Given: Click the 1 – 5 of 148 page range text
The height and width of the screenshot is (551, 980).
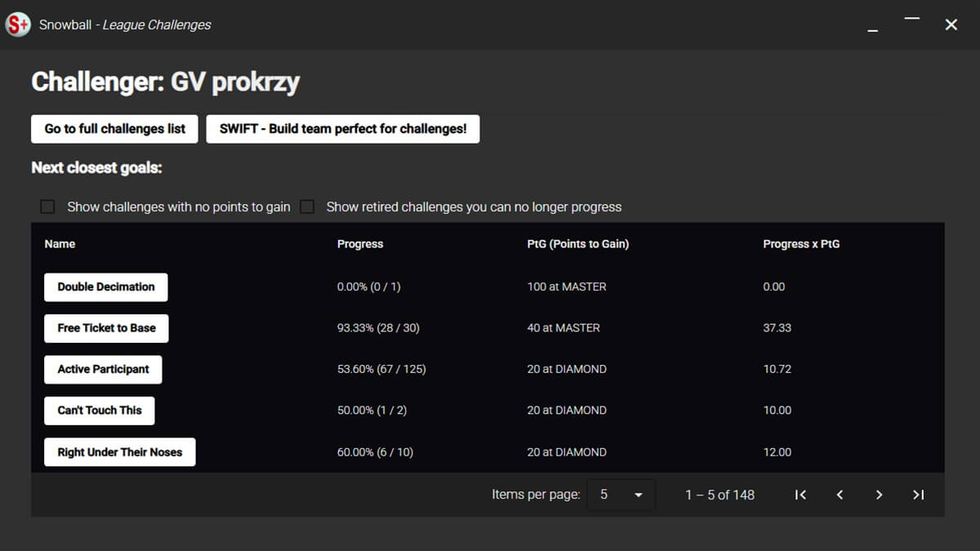Looking at the screenshot, I should tap(720, 495).
